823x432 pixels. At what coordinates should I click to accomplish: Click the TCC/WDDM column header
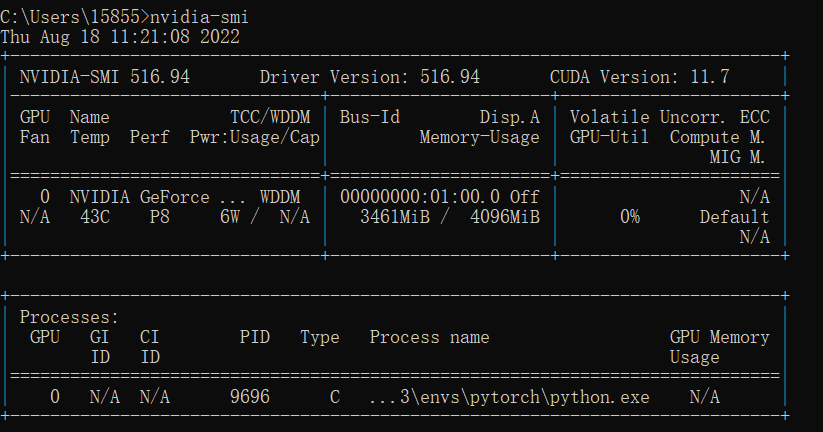270,117
